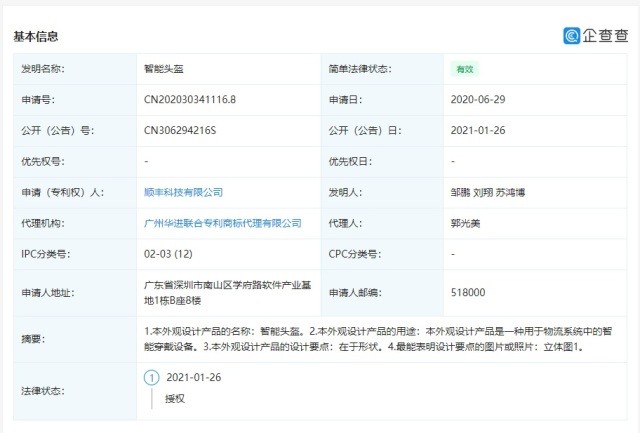This screenshot has height=433, width=640.
Task: Click the 代理人 label cell
Action: pyautogui.click(x=382, y=224)
